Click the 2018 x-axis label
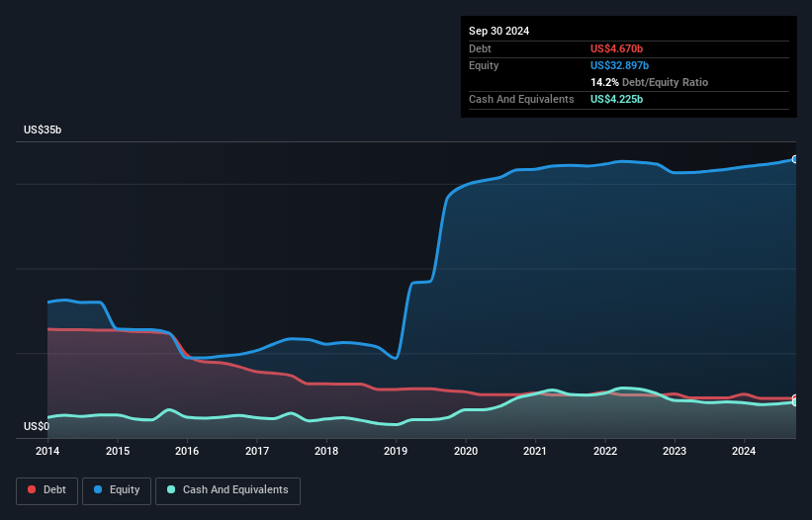The image size is (812, 520). [326, 451]
